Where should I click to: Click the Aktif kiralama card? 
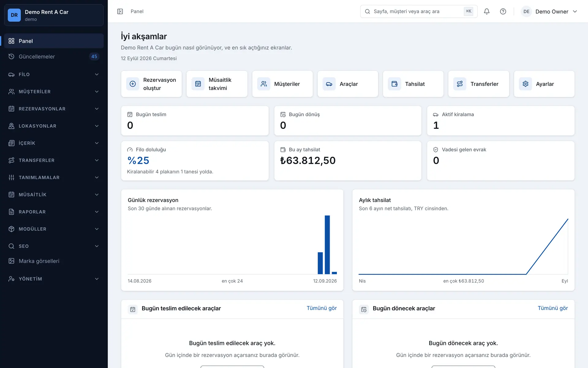tap(501, 121)
